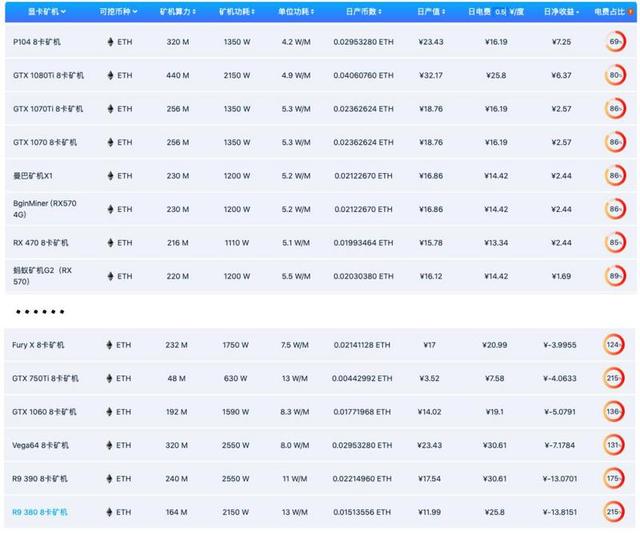Image resolution: width=640 pixels, height=534 pixels.
Task: Click ETH icon in 掘巴矿机X1 row
Action: click(x=110, y=176)
